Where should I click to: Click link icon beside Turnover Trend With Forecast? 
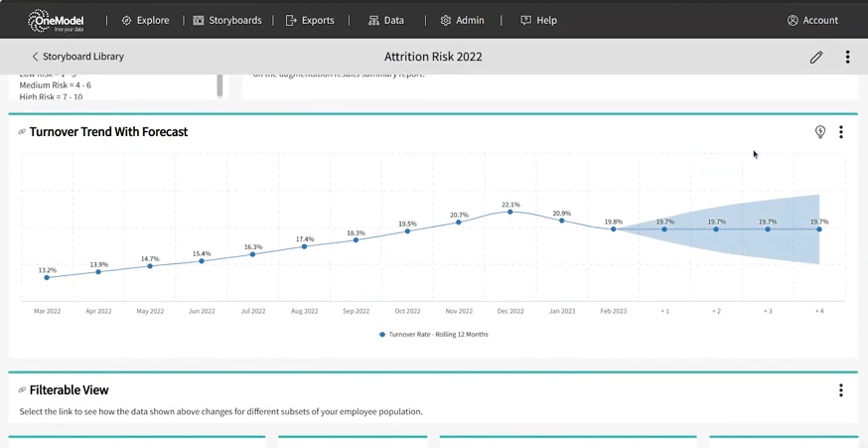pyautogui.click(x=22, y=132)
